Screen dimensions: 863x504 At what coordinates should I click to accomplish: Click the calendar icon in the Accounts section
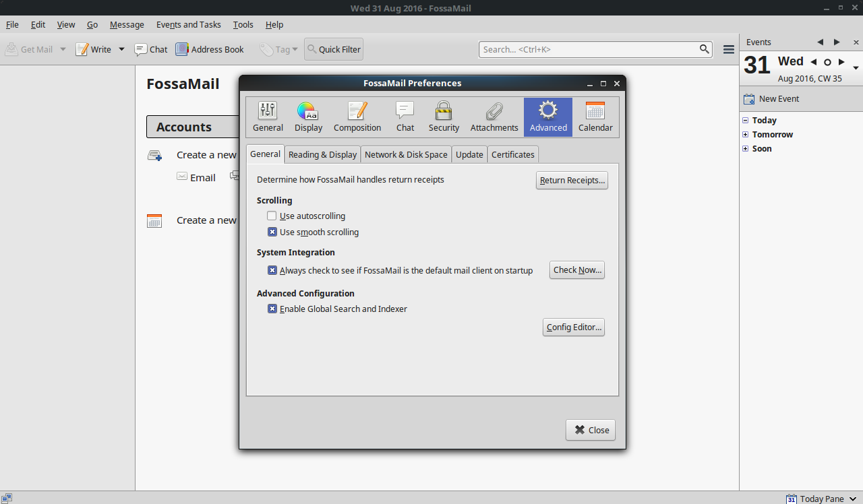click(154, 220)
